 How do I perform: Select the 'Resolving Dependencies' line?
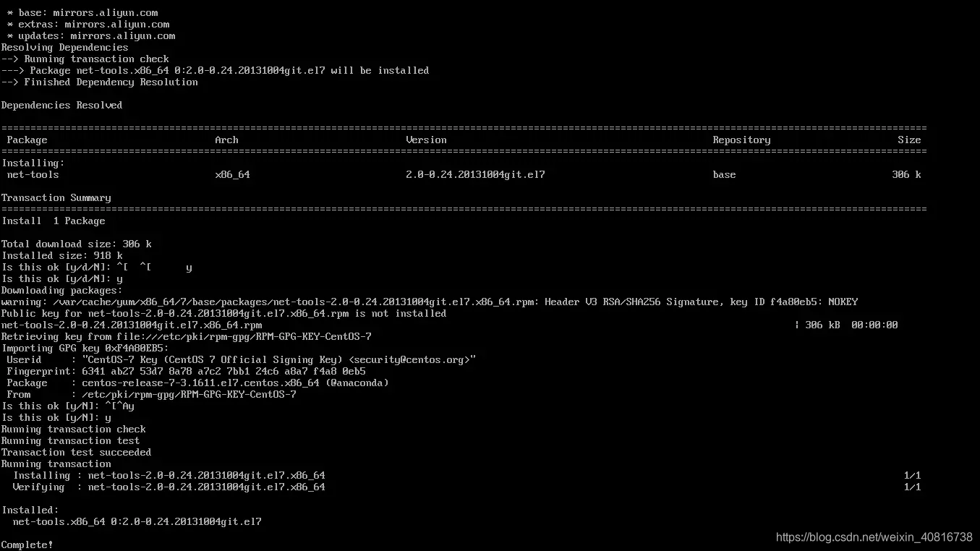point(65,48)
